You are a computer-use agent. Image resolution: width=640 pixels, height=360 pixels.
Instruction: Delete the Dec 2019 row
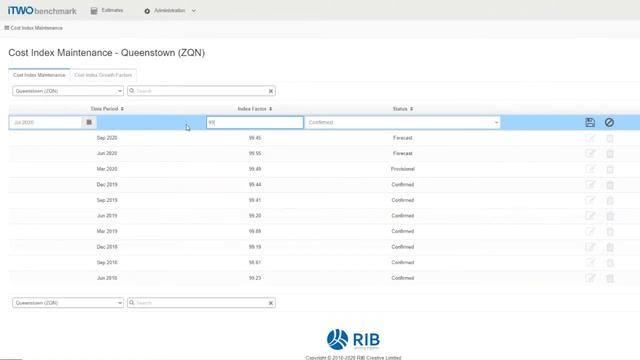pyautogui.click(x=610, y=184)
